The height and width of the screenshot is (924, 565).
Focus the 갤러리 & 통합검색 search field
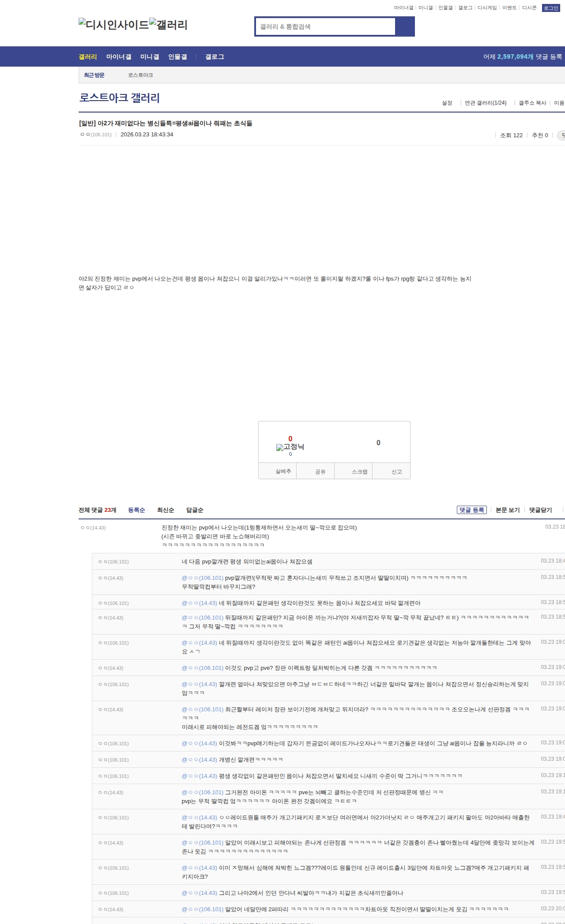point(325,26)
